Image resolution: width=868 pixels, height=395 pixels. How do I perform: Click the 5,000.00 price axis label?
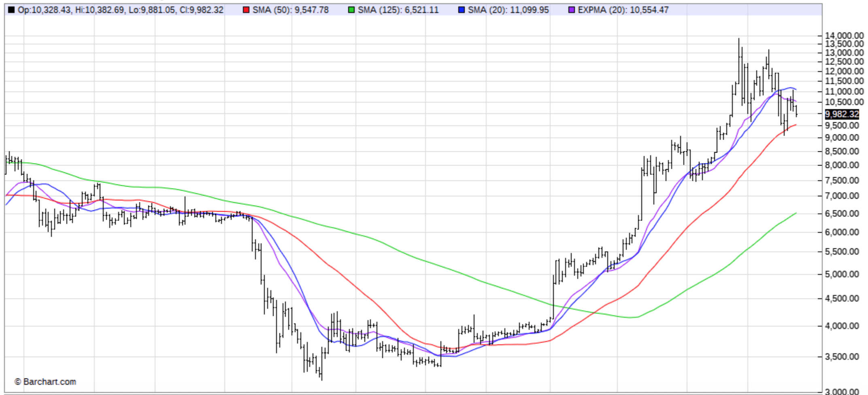[x=842, y=274]
